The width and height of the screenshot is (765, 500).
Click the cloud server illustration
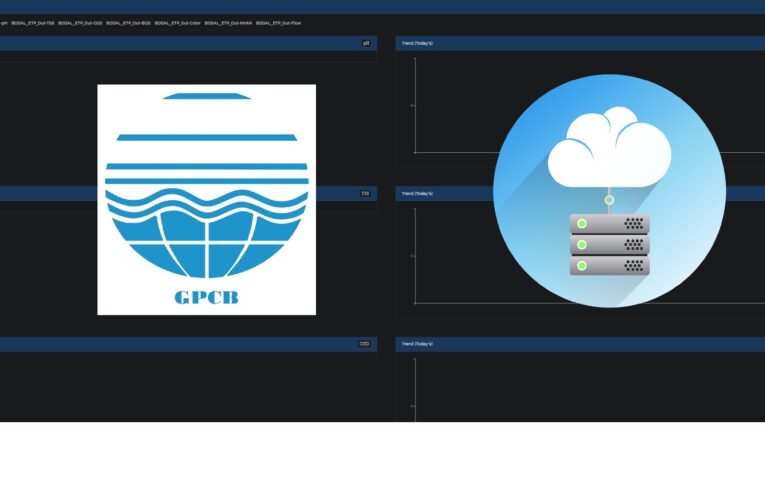coord(609,191)
